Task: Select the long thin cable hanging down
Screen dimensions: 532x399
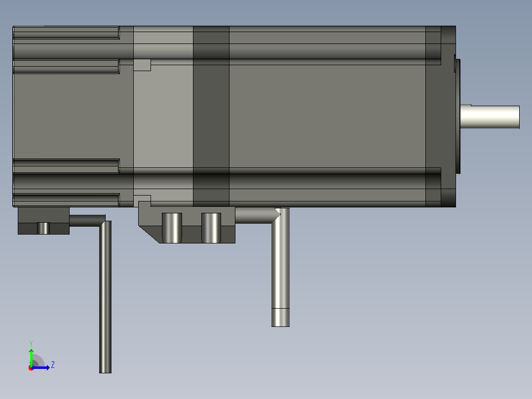Action: click(105, 297)
